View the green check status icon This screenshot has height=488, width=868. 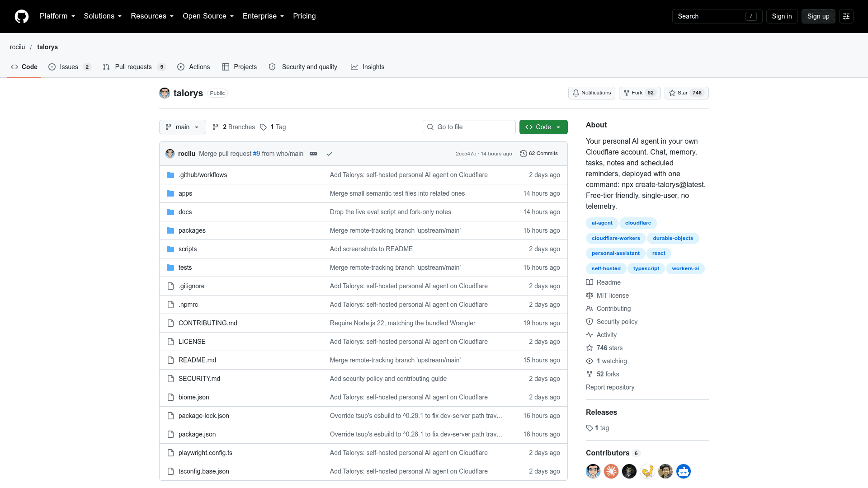[x=330, y=154]
